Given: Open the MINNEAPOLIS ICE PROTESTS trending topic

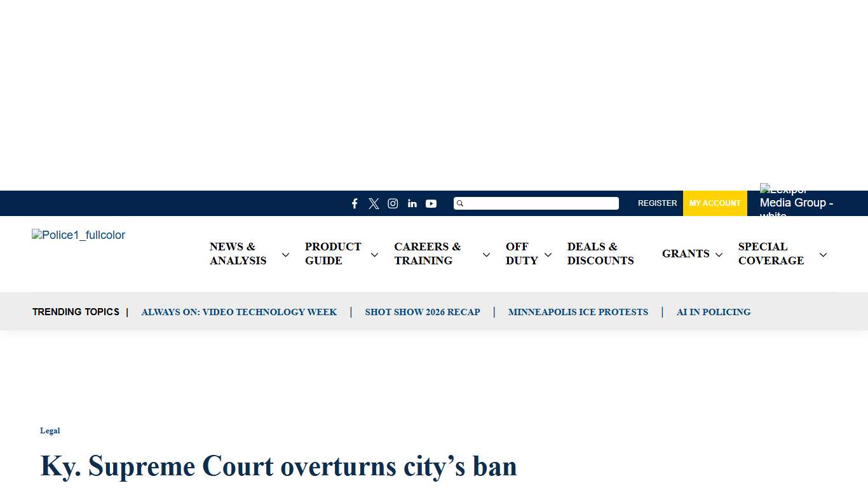Looking at the screenshot, I should click(x=578, y=312).
